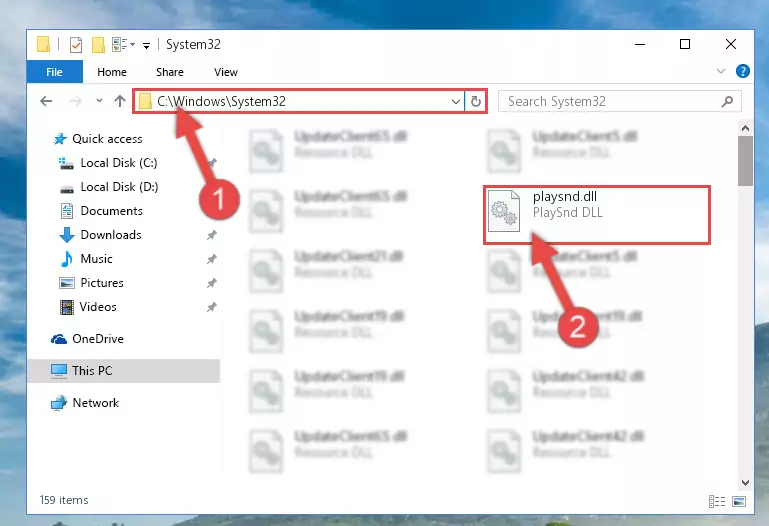Screen dimensions: 769x526
Task: Open the File menu
Action: click(x=54, y=72)
